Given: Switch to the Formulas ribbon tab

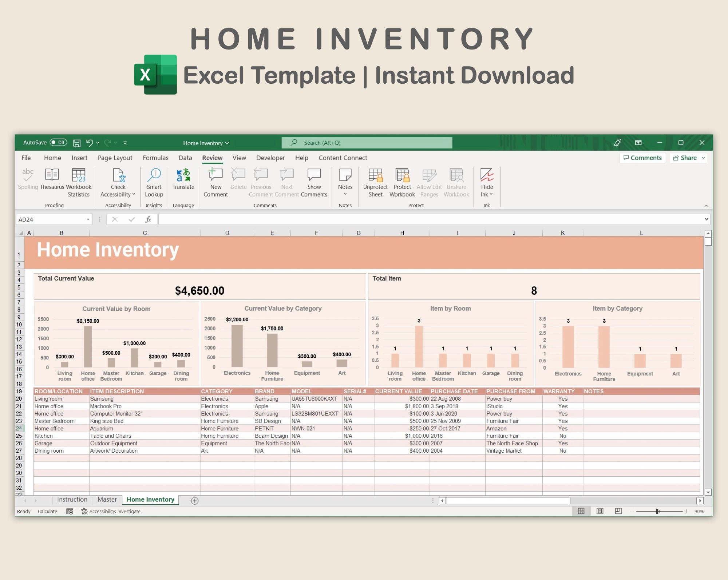Looking at the screenshot, I should coord(155,158).
